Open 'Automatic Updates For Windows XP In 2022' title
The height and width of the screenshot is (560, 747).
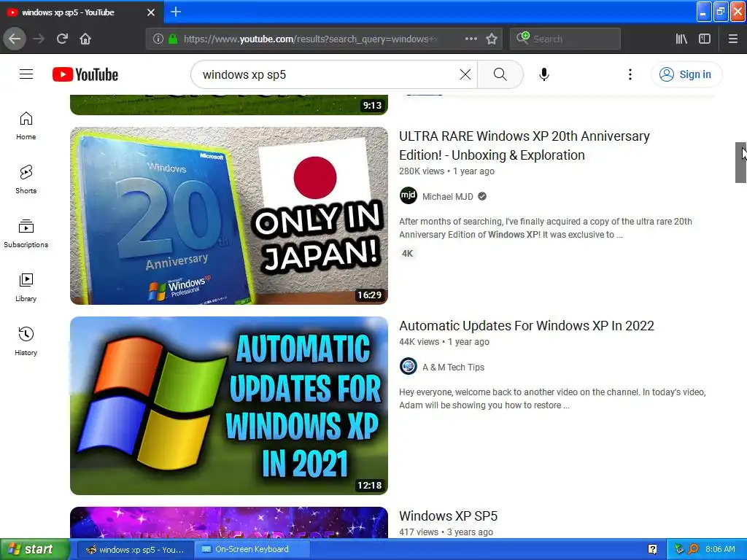click(527, 326)
